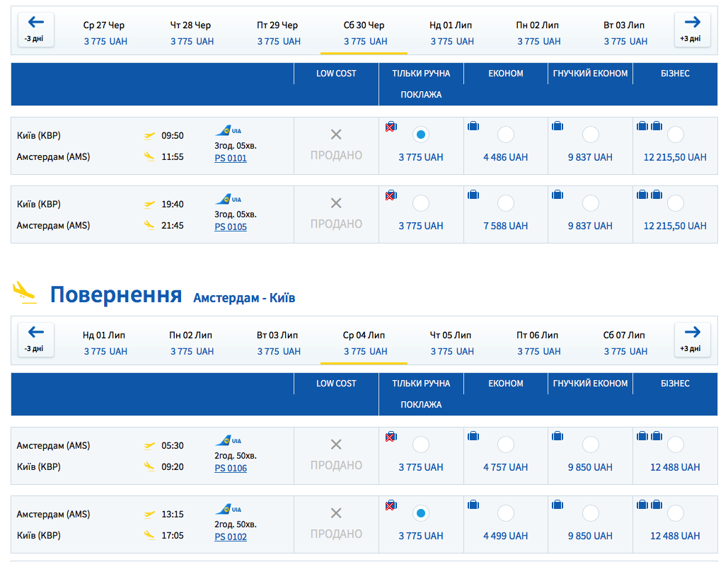Choose flexible economy 9 850 UAH on PS 0106
This screenshot has width=728, height=562.
click(x=591, y=445)
